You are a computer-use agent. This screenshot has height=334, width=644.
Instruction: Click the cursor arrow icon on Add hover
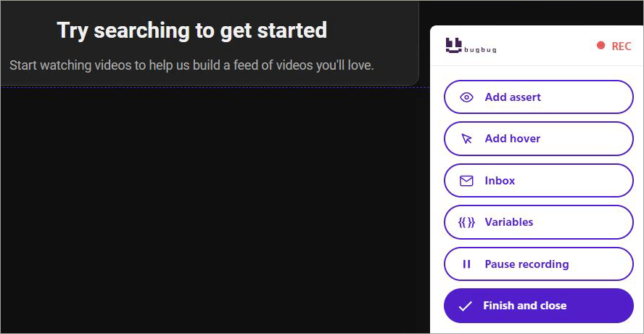[x=467, y=139]
